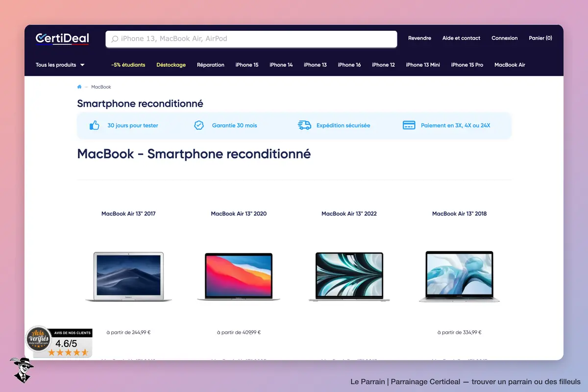This screenshot has height=392, width=588.
Task: Go to iPhone 16 category
Action: (349, 65)
